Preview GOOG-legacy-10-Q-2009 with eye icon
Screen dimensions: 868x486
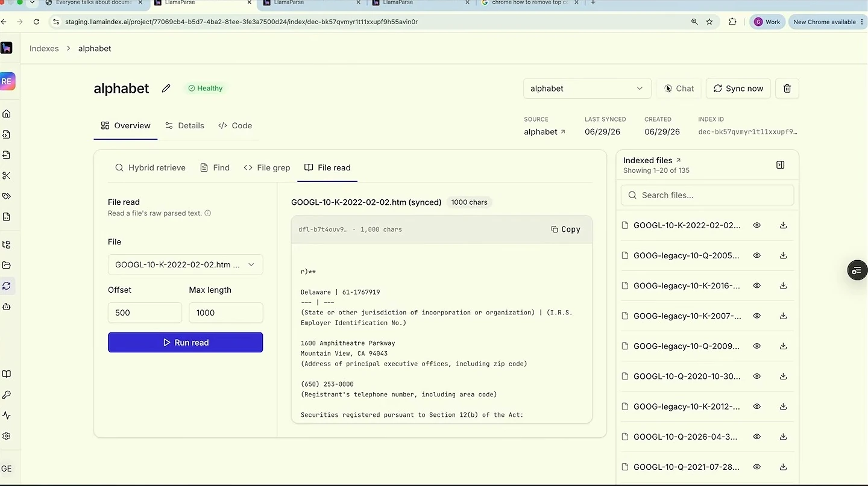(756, 346)
